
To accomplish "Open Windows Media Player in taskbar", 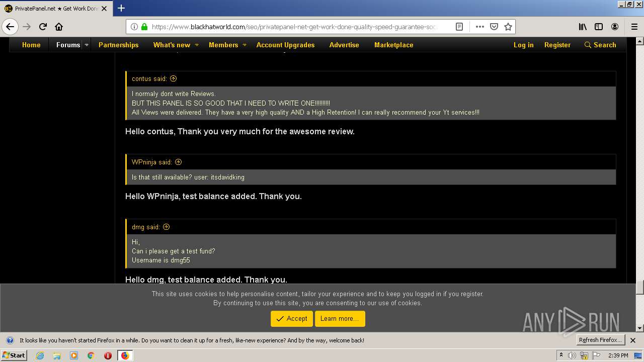I will [74, 355].
